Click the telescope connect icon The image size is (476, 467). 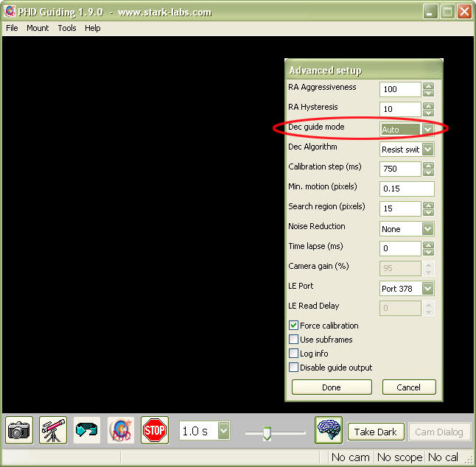coord(53,430)
